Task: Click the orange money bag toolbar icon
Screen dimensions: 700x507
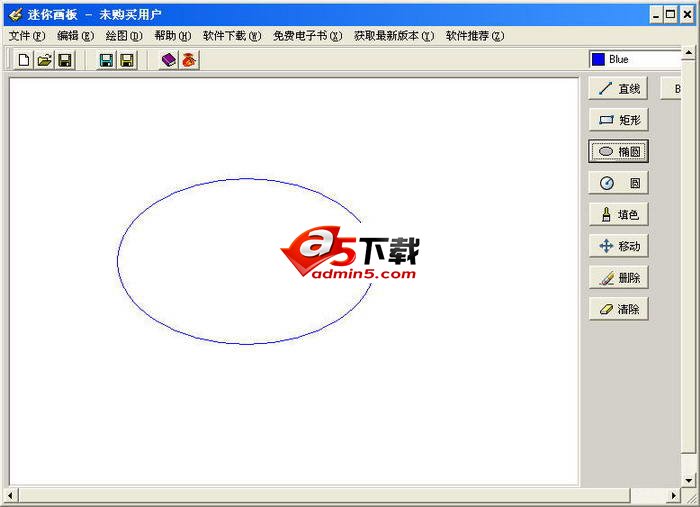Action: [188, 61]
